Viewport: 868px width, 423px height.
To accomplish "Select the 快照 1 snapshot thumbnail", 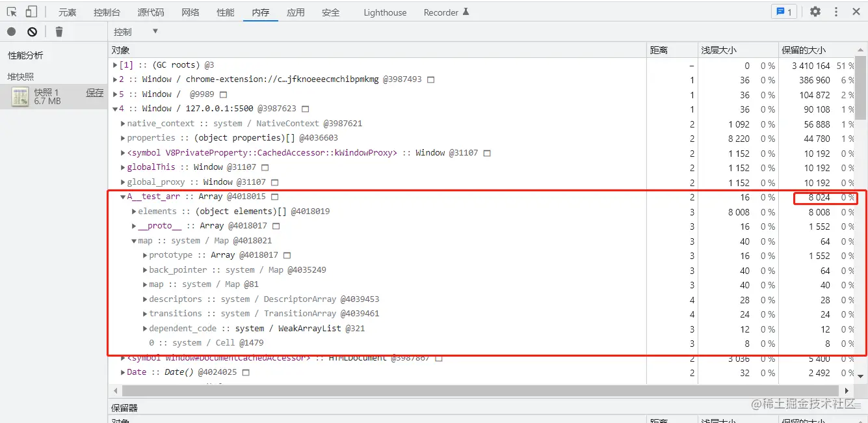I will coord(20,97).
